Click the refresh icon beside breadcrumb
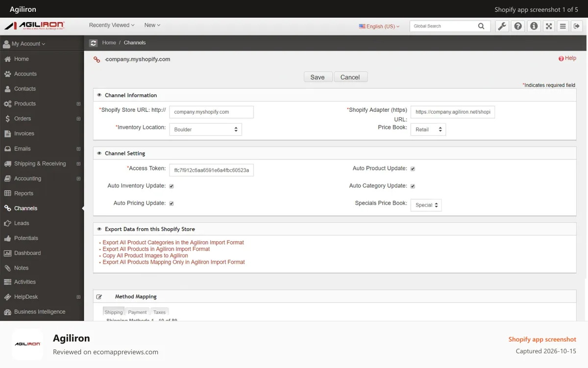The width and height of the screenshot is (588, 368). point(94,43)
